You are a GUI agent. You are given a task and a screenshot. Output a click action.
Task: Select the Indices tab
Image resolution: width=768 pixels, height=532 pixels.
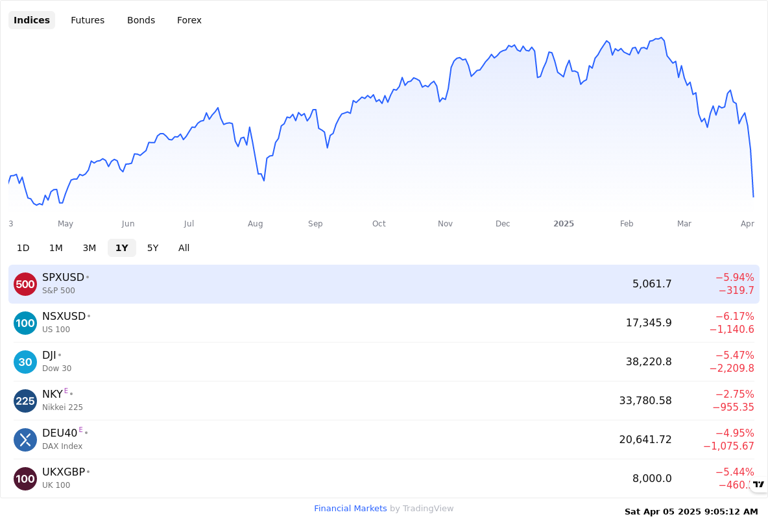32,20
